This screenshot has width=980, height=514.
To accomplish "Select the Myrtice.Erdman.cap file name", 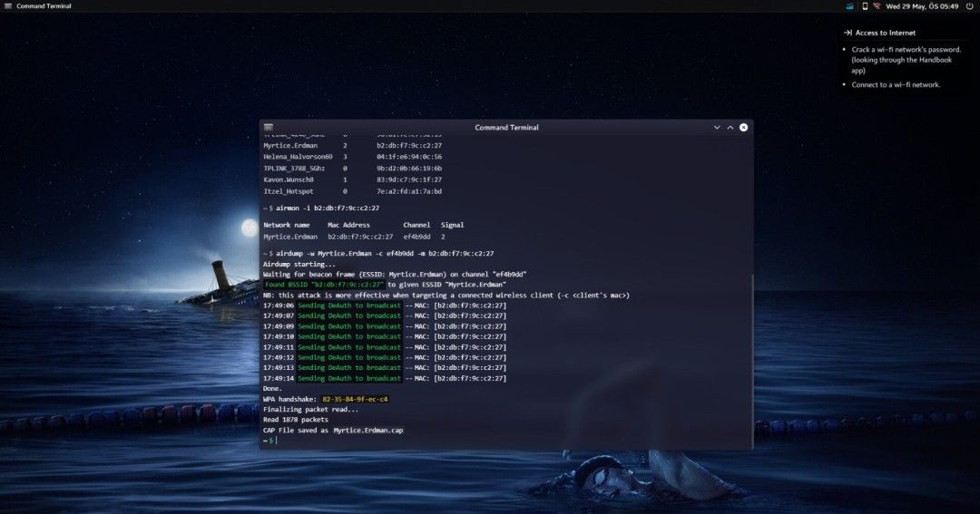I will tap(368, 431).
